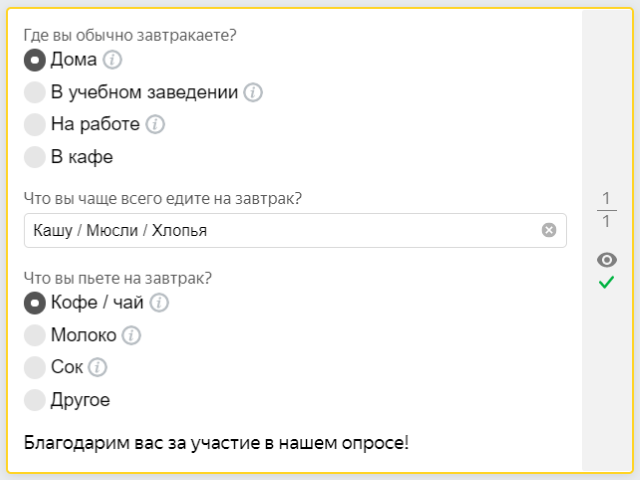Select the На работе radio button
Image resolution: width=640 pixels, height=480 pixels.
tap(35, 124)
